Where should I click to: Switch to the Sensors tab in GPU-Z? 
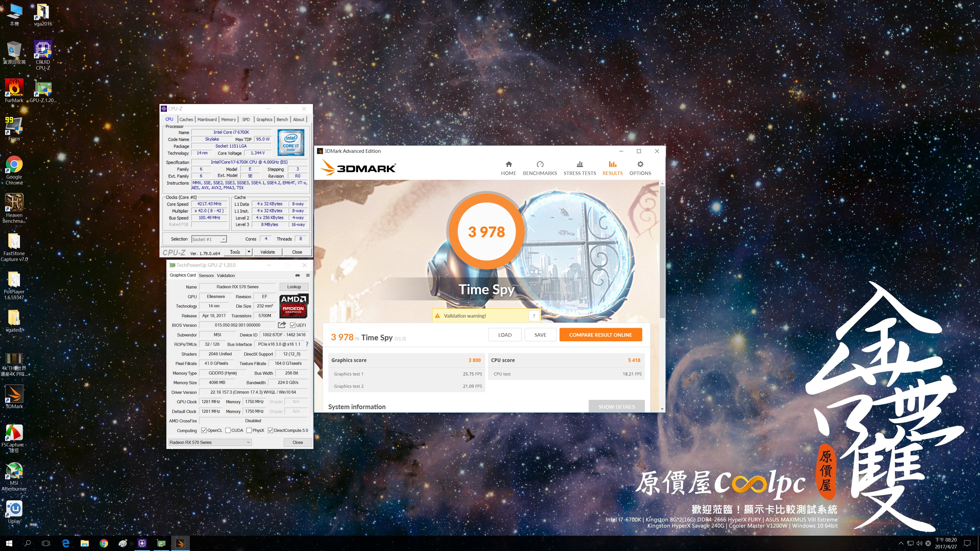206,275
